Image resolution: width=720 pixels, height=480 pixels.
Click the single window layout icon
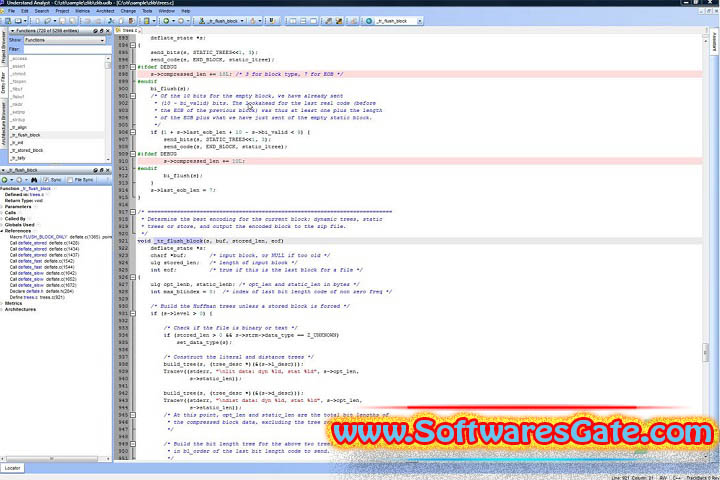pos(314,21)
